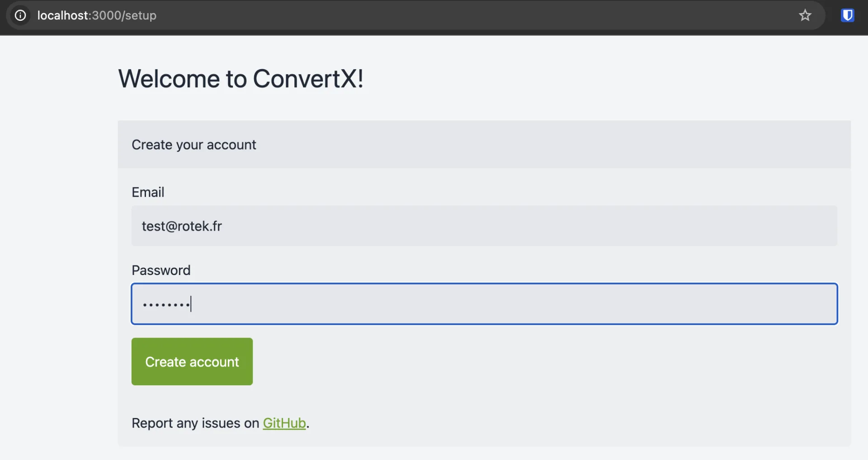
Task: Click the localhost:3000/setup address bar URL
Action: [97, 15]
